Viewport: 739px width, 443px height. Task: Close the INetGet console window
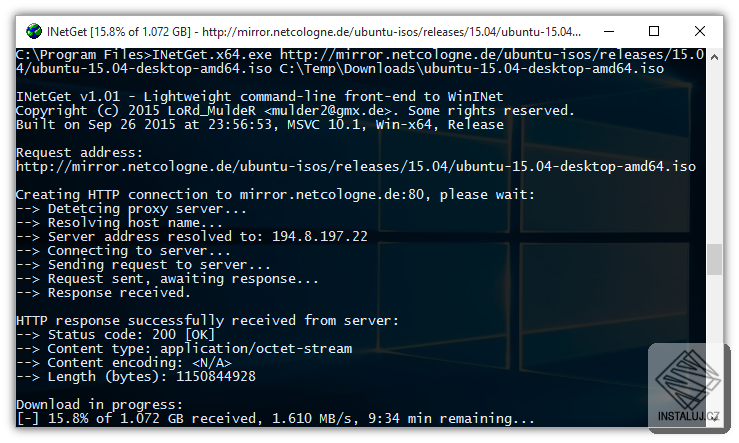(x=699, y=31)
